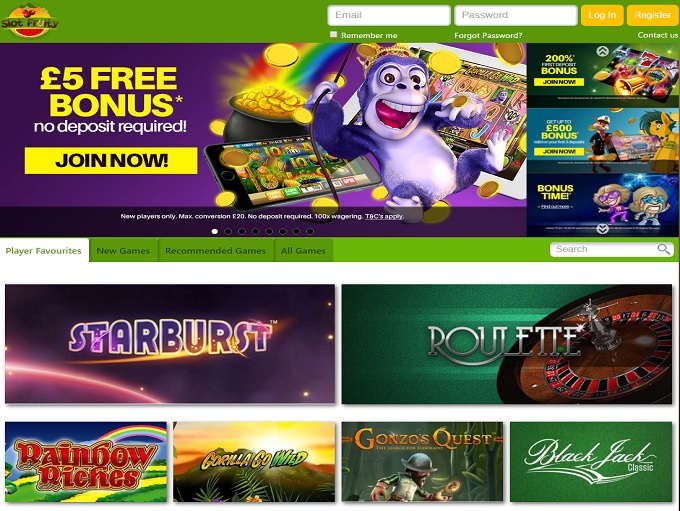680x511 pixels.
Task: Tick the Remember me checkbox
Action: (333, 35)
